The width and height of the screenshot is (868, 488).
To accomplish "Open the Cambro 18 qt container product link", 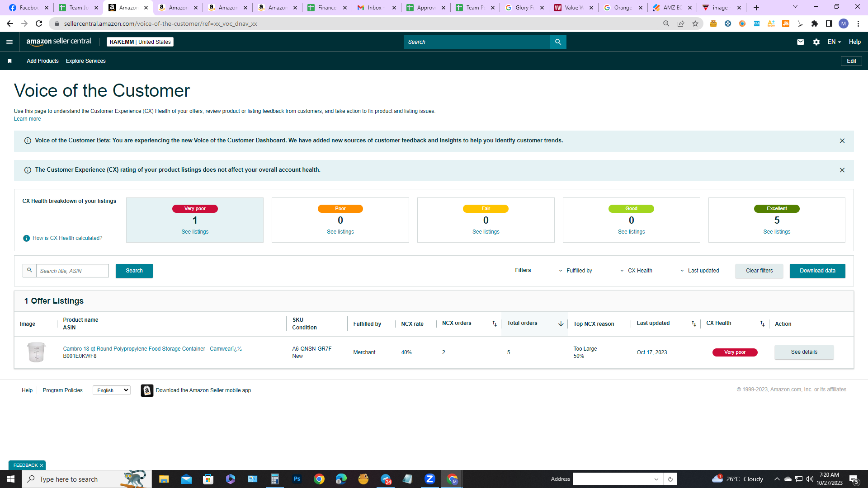I will [152, 349].
